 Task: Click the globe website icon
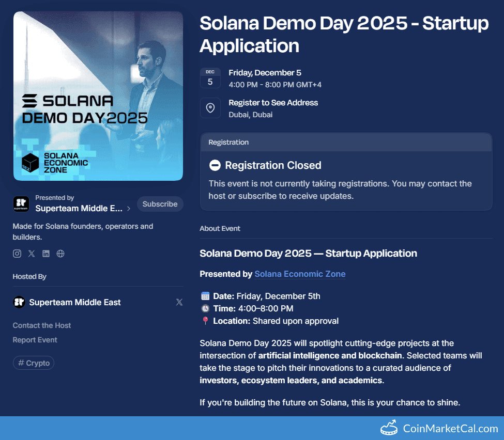click(60, 253)
